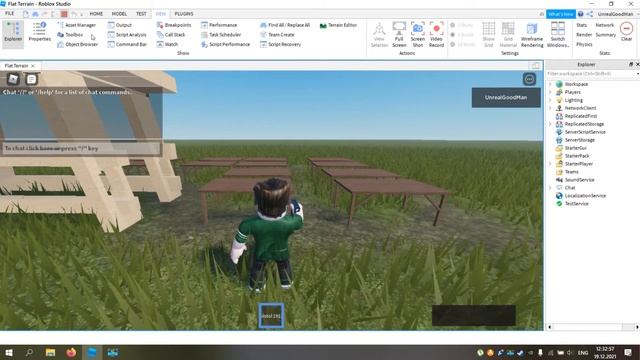This screenshot has width=640, height=360.
Task: Expand the Lighting node
Action: (x=550, y=100)
